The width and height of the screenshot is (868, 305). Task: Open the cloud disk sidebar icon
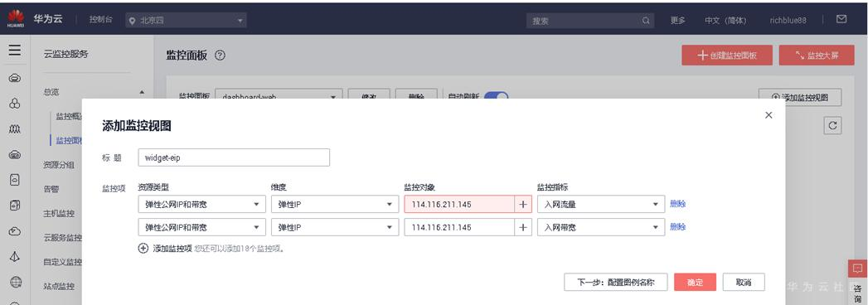point(15,154)
